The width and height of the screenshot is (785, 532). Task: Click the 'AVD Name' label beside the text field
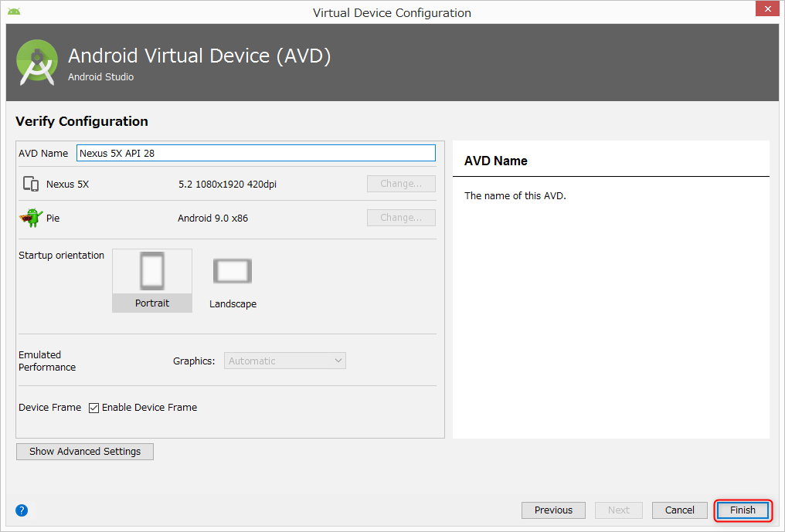[43, 153]
